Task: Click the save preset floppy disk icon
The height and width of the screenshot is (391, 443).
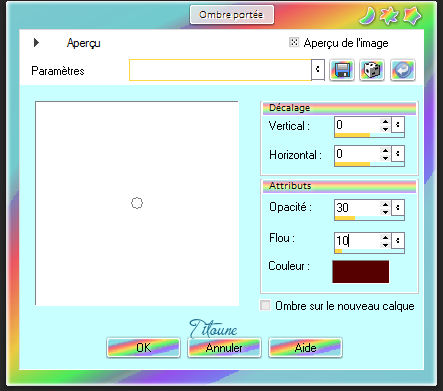Action: pos(342,70)
